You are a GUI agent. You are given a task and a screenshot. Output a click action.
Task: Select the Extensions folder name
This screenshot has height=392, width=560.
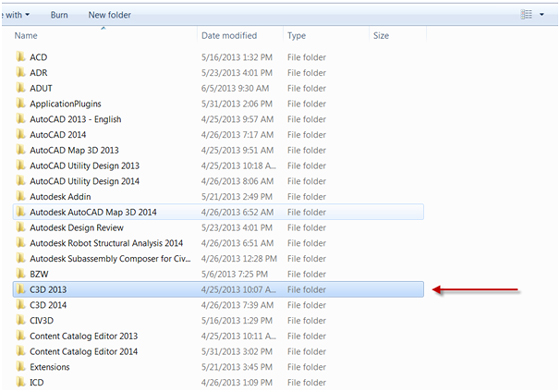pos(50,367)
